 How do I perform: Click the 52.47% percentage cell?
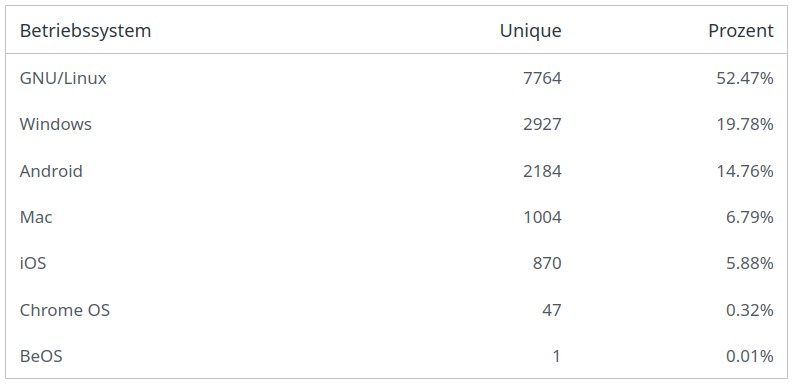[745, 78]
